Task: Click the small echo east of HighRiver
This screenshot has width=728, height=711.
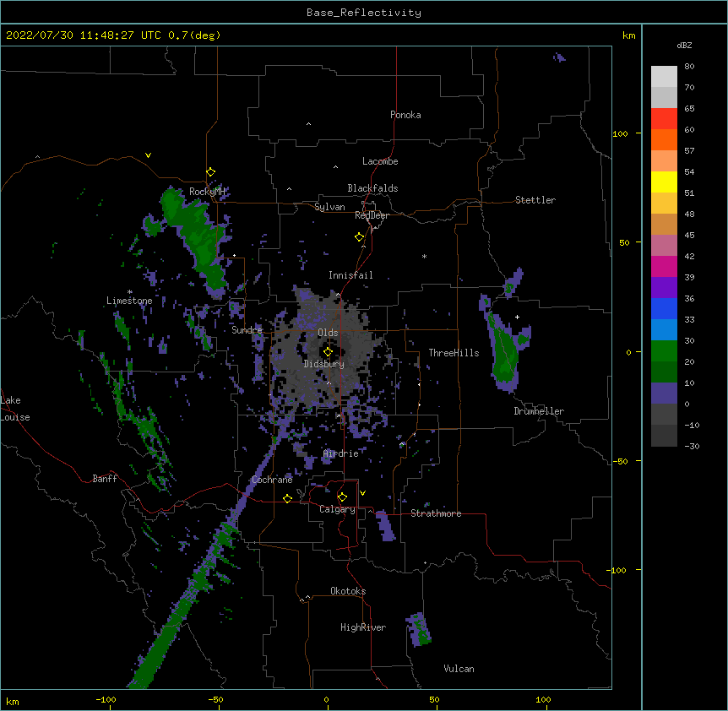Action: click(419, 630)
